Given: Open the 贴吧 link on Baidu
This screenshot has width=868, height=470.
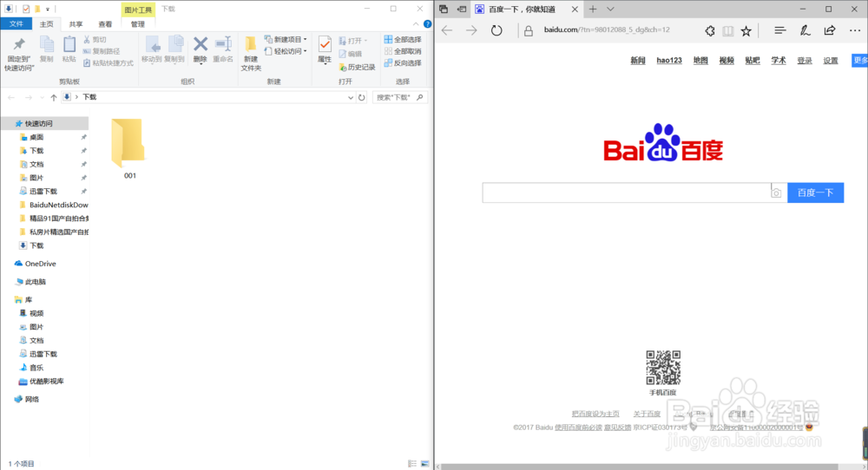Looking at the screenshot, I should [753, 61].
